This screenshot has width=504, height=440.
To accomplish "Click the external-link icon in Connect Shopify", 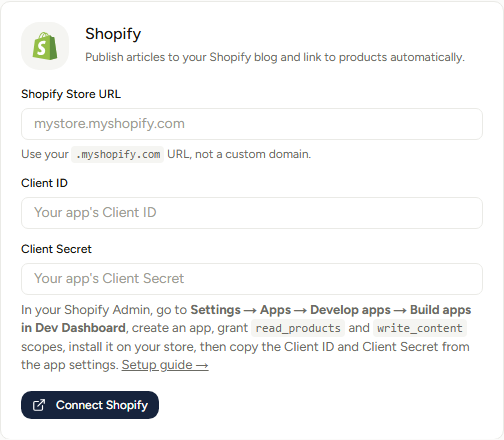I will tap(39, 405).
